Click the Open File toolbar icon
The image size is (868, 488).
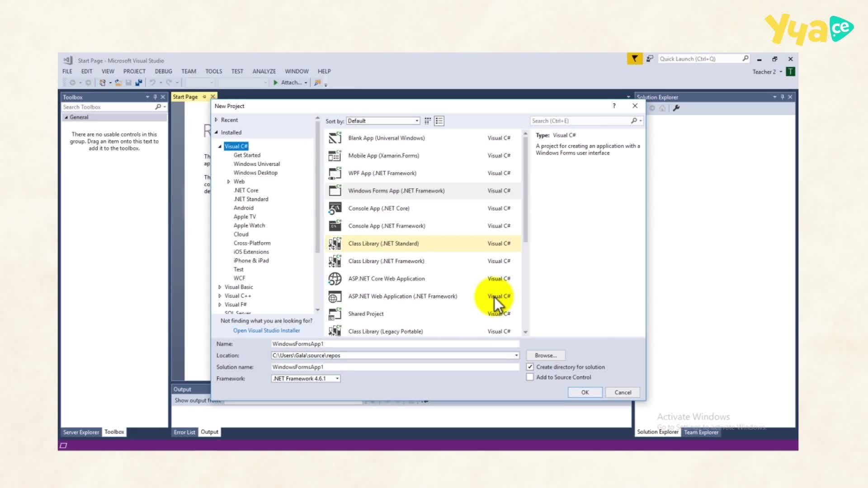click(x=118, y=83)
